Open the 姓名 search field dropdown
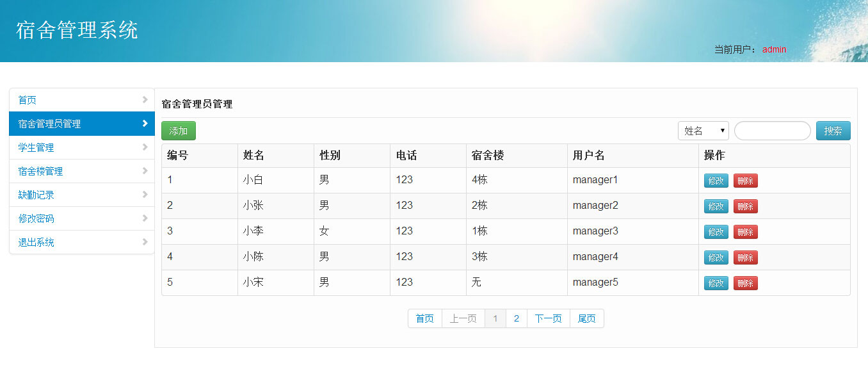868x376 pixels. pos(703,130)
